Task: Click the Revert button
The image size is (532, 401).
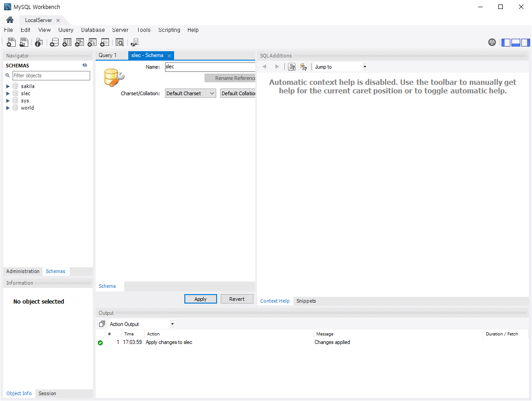Action: pyautogui.click(x=237, y=299)
